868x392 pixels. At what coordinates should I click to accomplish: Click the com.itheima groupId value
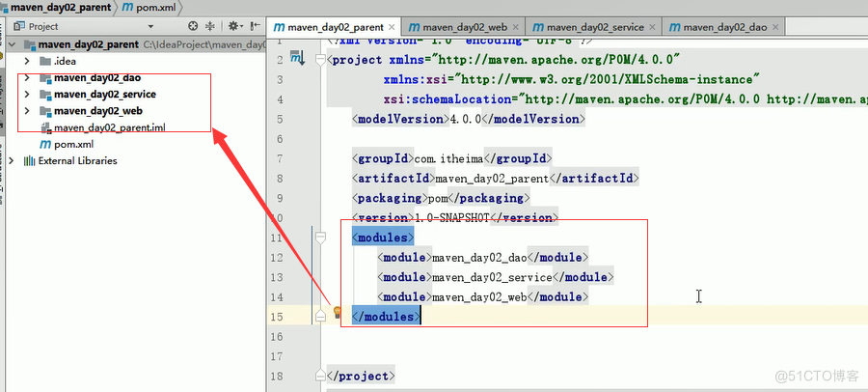tap(448, 158)
